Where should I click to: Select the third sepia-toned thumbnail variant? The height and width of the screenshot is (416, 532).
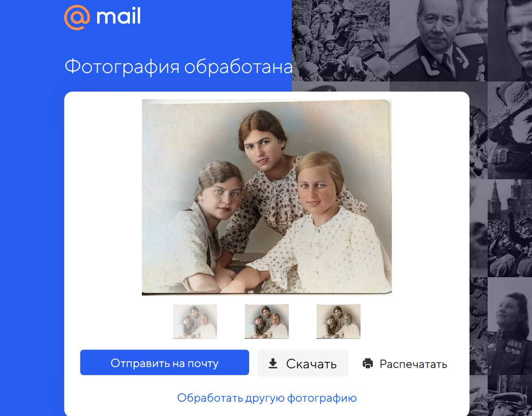(339, 322)
